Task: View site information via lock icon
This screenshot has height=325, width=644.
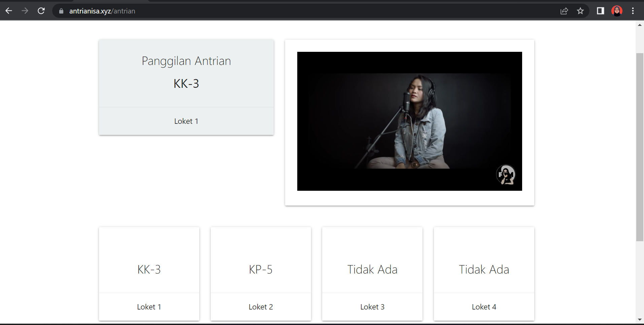Action: click(x=61, y=11)
